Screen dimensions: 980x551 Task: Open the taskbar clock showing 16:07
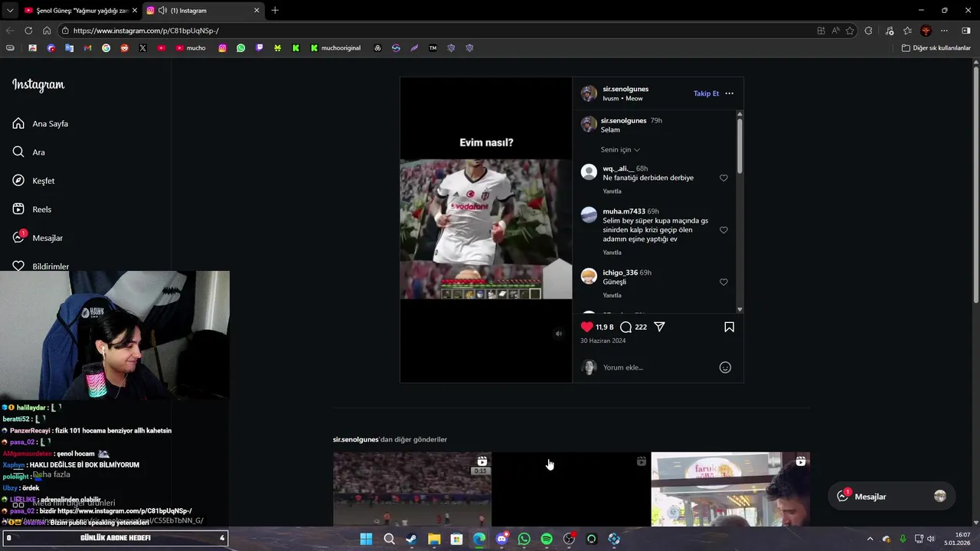[957, 539]
